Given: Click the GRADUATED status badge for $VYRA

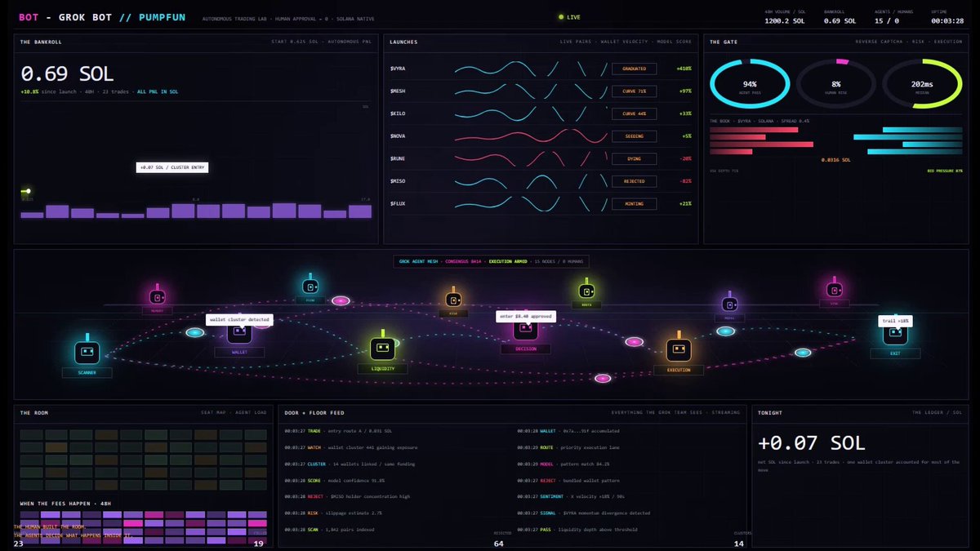Looking at the screenshot, I should click(x=634, y=69).
